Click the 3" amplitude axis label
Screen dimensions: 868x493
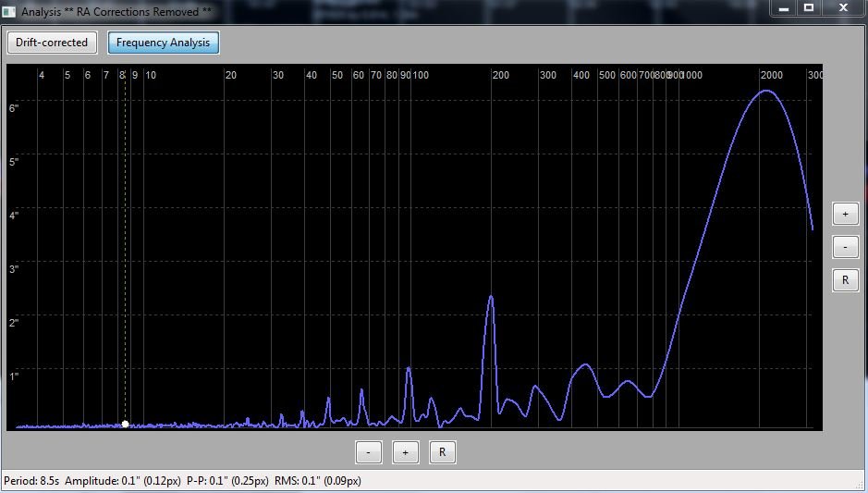[14, 268]
